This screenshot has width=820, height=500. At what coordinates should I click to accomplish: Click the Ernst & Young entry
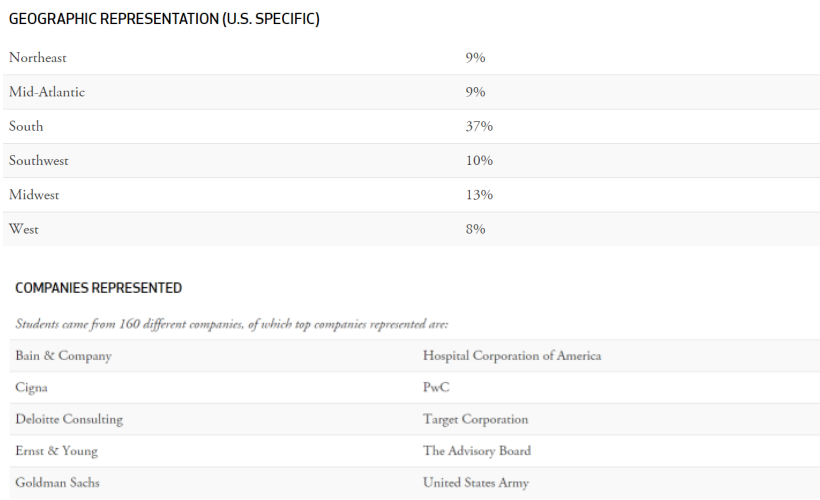coord(57,451)
